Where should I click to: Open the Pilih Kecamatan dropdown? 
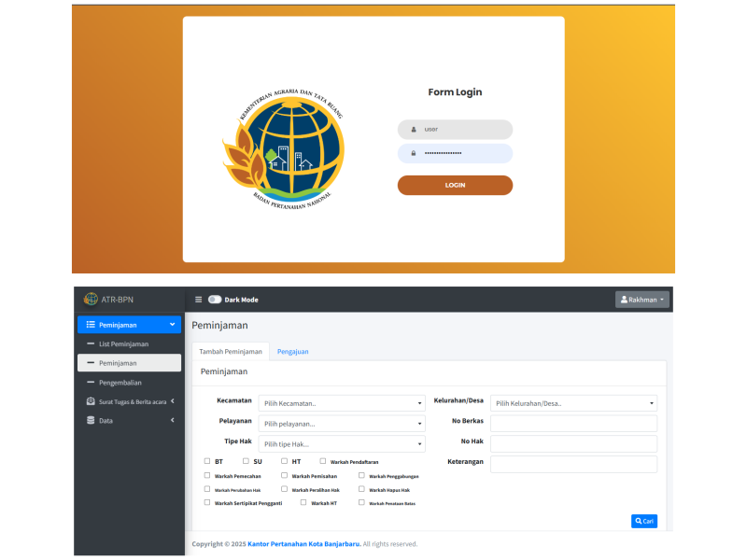[342, 404]
